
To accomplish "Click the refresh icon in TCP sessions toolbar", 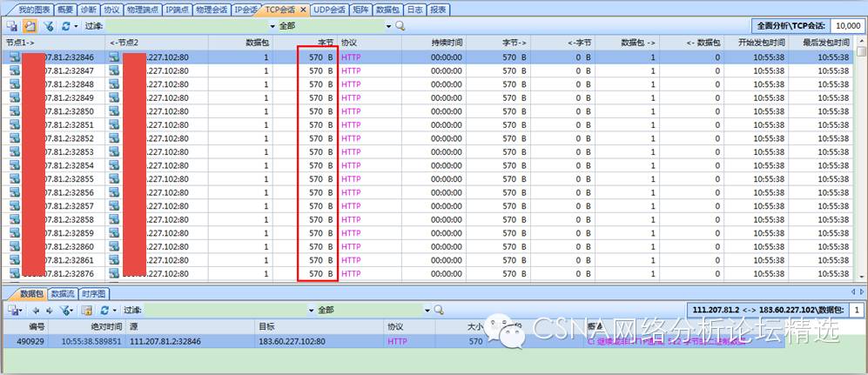I will tap(66, 26).
